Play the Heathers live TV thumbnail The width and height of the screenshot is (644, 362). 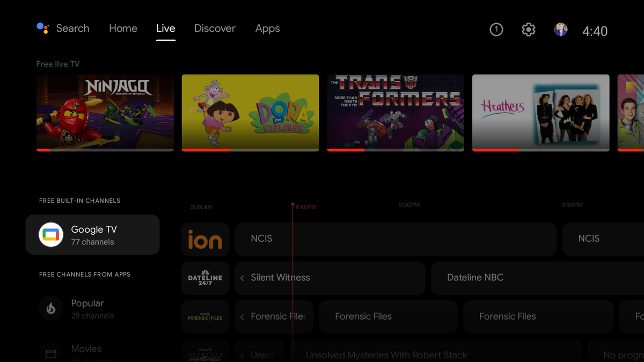pos(541,113)
